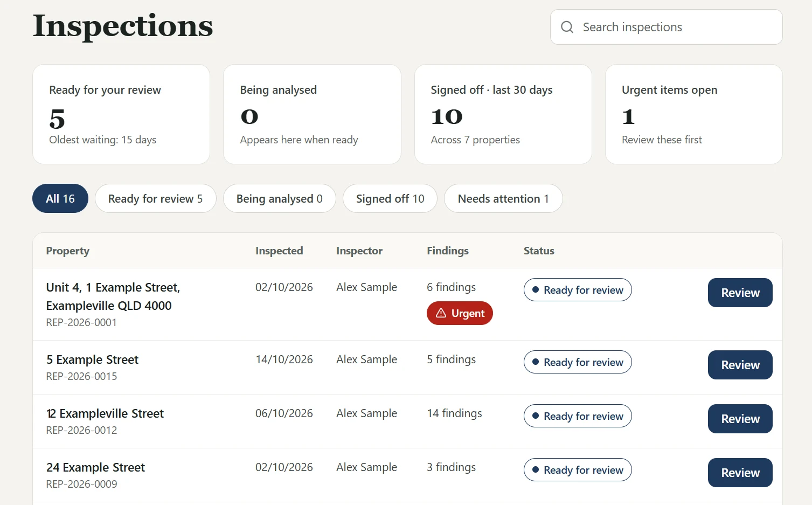
Task: Click the date 14/10/2026
Action: coord(284,359)
